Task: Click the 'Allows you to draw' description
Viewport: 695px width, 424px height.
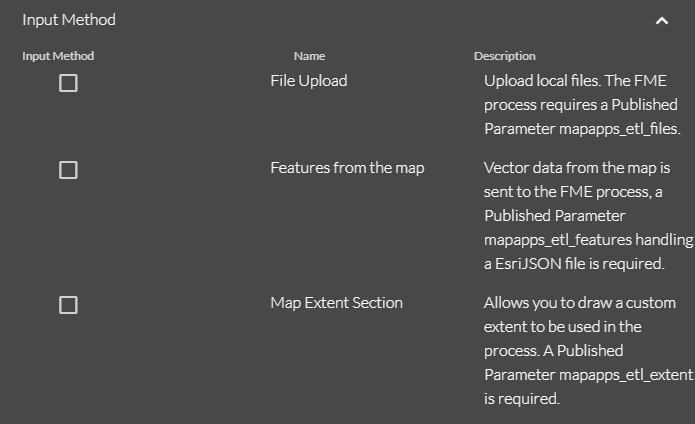Action: click(580, 302)
